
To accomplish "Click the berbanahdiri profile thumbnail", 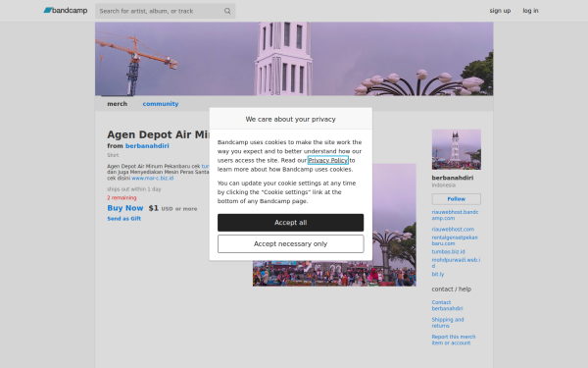I will click(x=456, y=149).
